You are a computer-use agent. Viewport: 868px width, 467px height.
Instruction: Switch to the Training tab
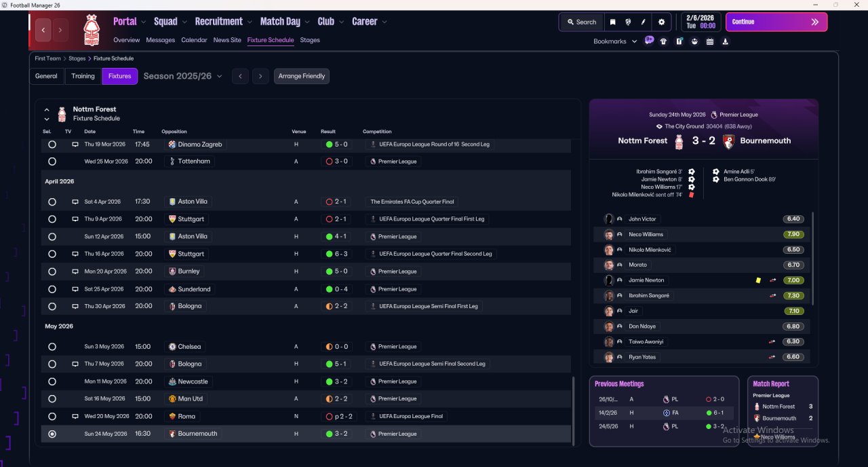[x=83, y=76]
